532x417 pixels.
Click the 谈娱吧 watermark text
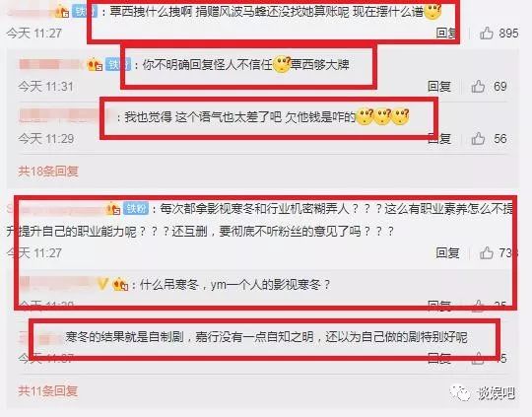(x=496, y=393)
